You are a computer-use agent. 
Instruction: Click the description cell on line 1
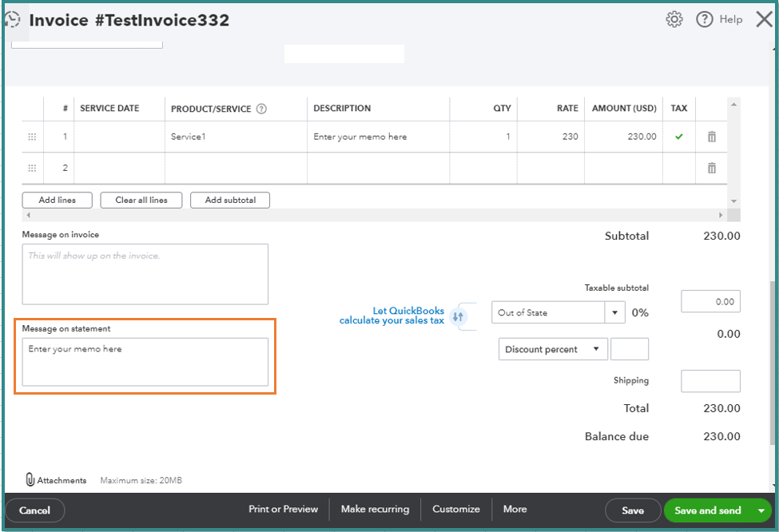[378, 137]
